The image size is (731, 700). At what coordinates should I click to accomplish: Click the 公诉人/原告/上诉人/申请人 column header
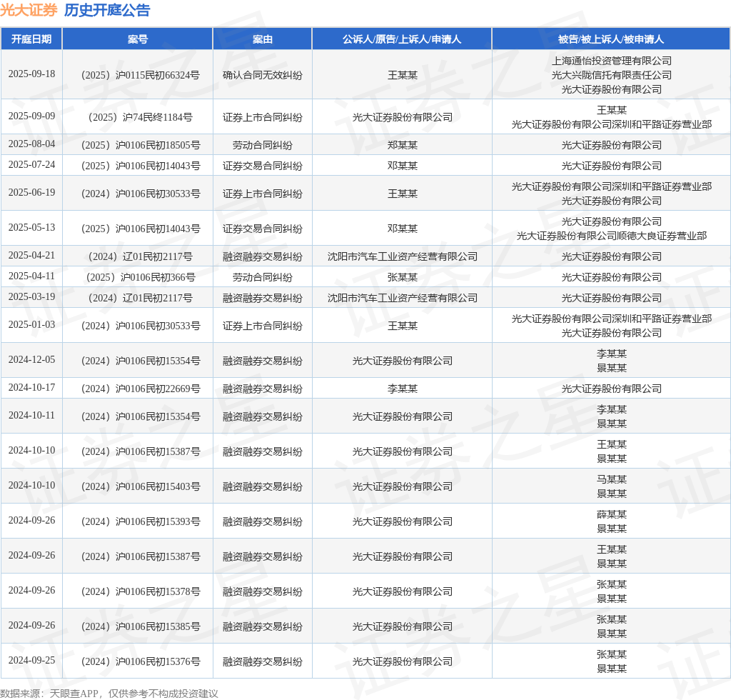point(402,39)
